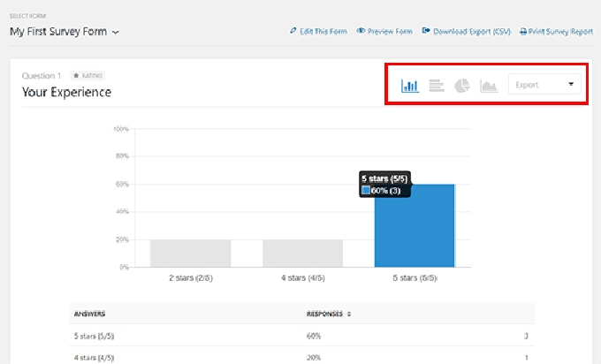Viewport: 601px width, 364px height.
Task: Click the blue legend square in tooltip
Action: pos(366,190)
